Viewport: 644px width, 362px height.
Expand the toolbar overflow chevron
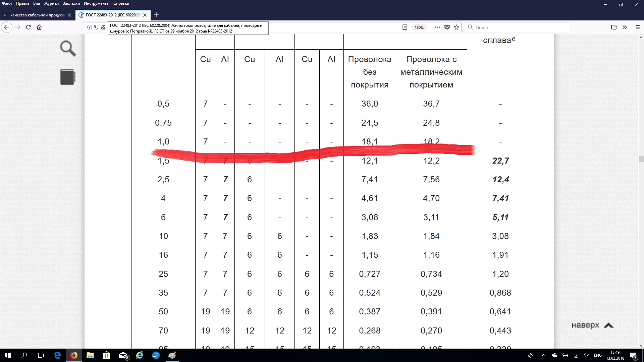click(625, 27)
